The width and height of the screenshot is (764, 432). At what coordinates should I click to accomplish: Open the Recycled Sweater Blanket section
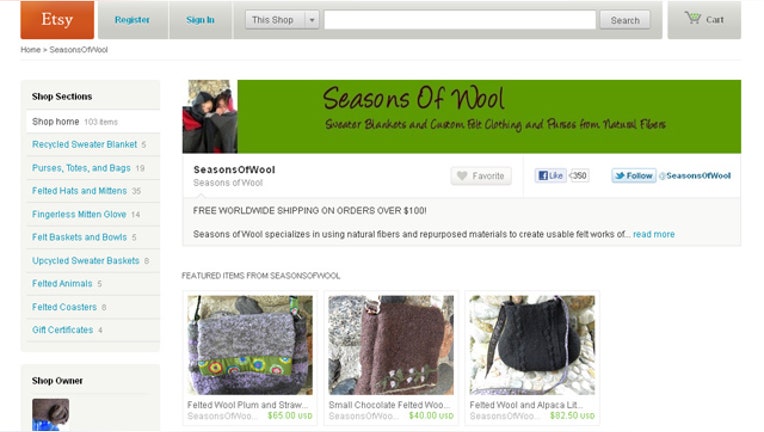tap(85, 145)
